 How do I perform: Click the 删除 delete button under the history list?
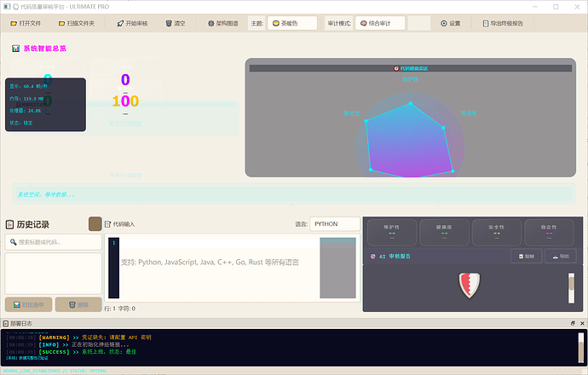coord(78,304)
